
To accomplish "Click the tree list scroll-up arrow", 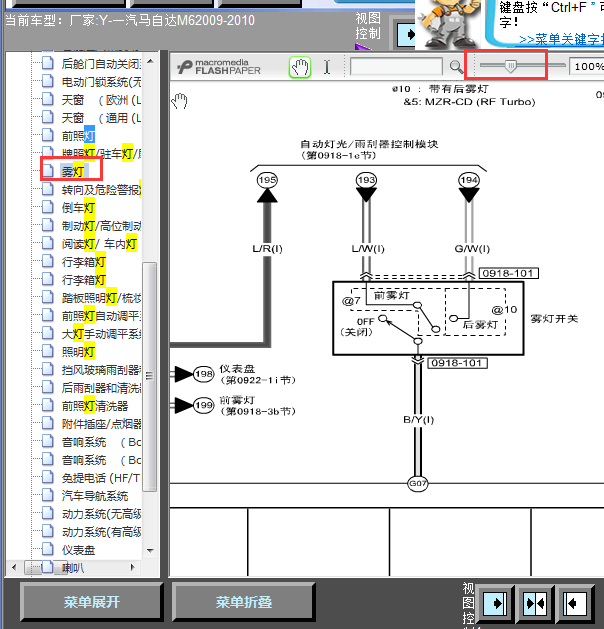I will point(150,61).
